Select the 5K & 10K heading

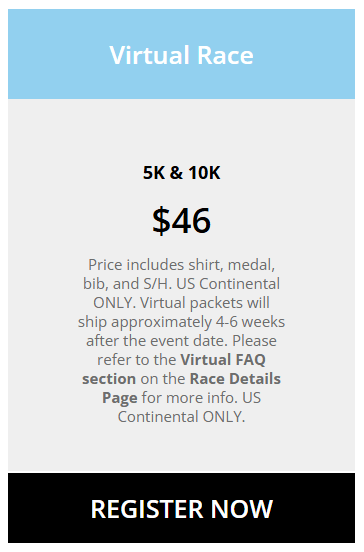click(x=181, y=173)
